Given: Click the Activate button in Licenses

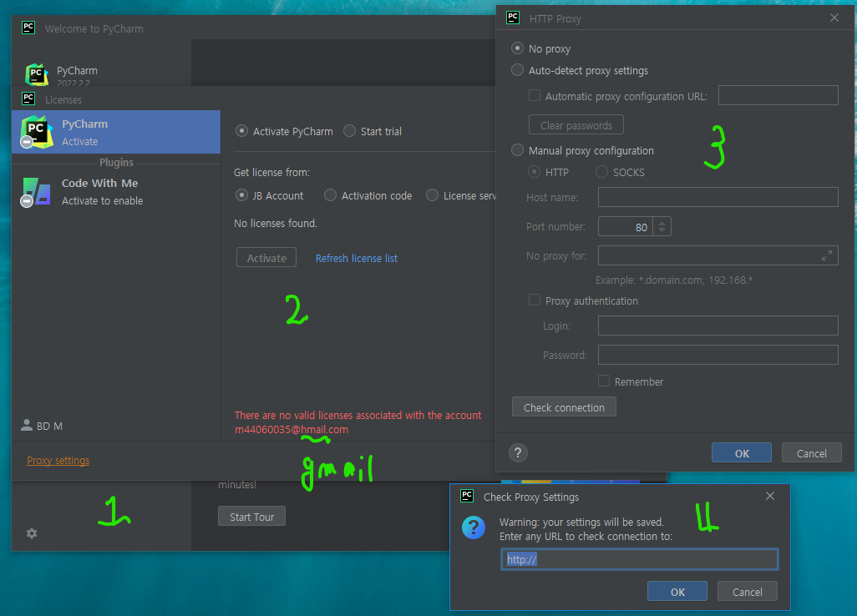Looking at the screenshot, I should coord(266,258).
